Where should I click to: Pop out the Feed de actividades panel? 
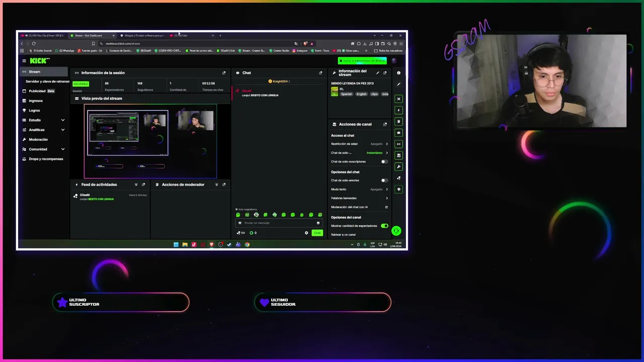(x=143, y=185)
